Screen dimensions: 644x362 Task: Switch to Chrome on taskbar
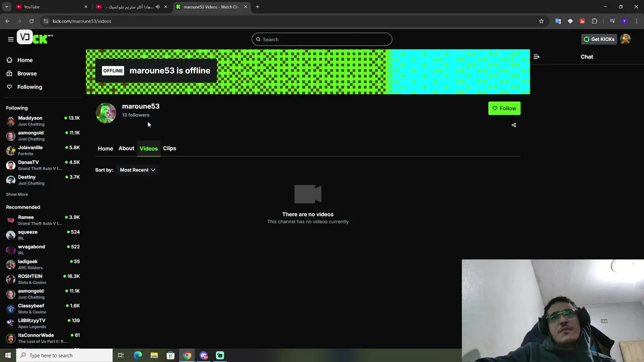click(187, 355)
